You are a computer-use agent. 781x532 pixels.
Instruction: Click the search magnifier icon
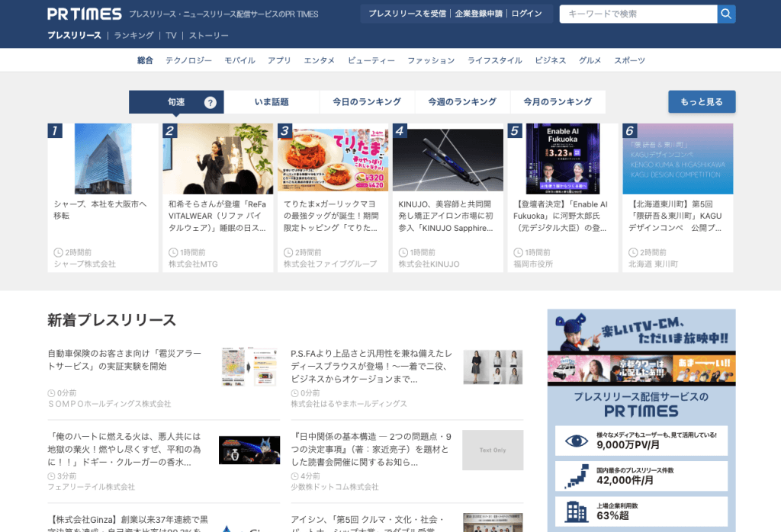(725, 14)
